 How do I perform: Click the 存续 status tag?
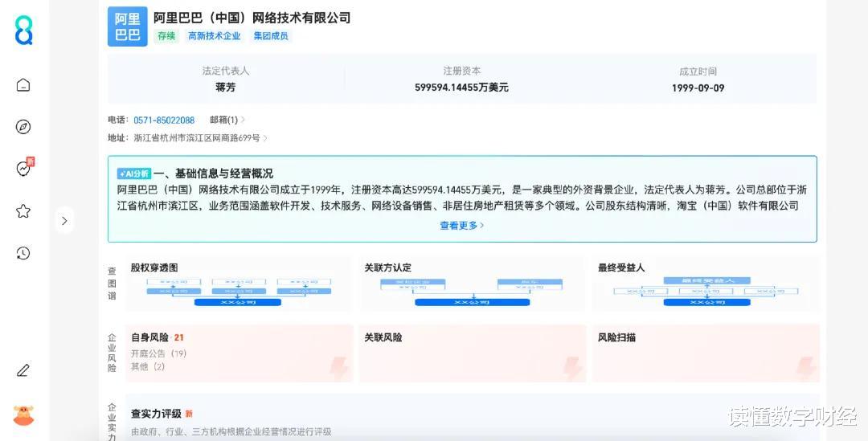coord(166,36)
